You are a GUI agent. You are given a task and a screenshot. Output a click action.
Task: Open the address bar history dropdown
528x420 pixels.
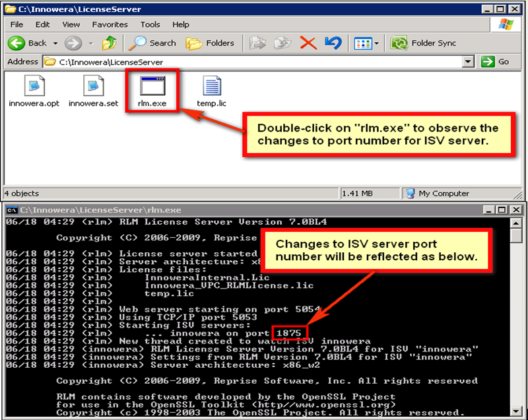pyautogui.click(x=469, y=61)
